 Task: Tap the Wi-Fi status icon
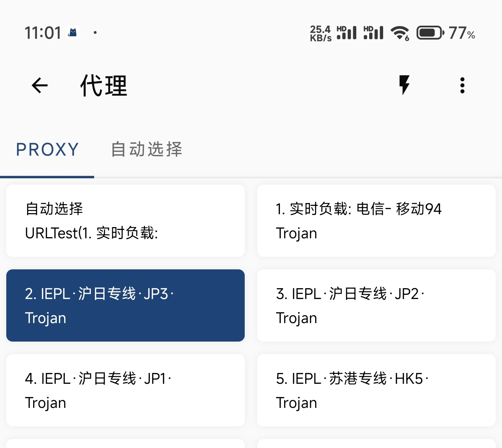pyautogui.click(x=400, y=33)
